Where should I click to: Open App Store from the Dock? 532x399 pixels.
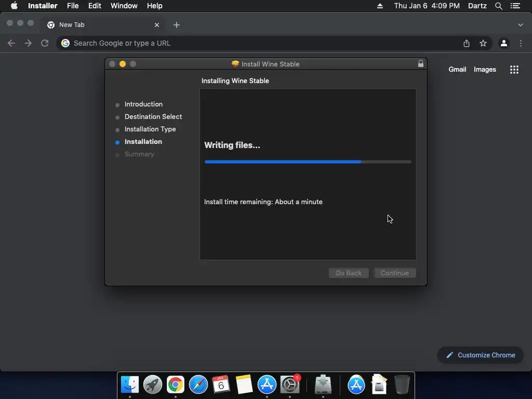[267, 385]
